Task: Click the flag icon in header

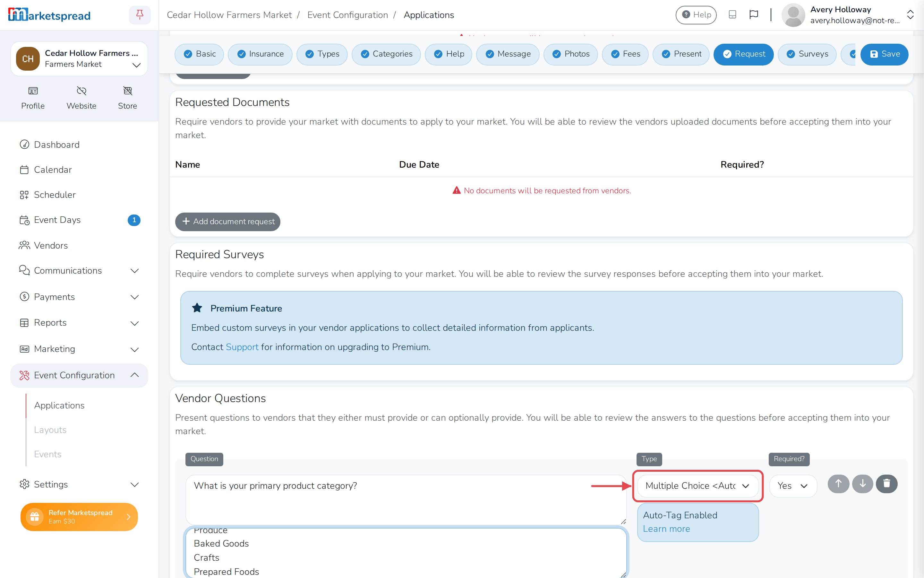Action: click(753, 15)
